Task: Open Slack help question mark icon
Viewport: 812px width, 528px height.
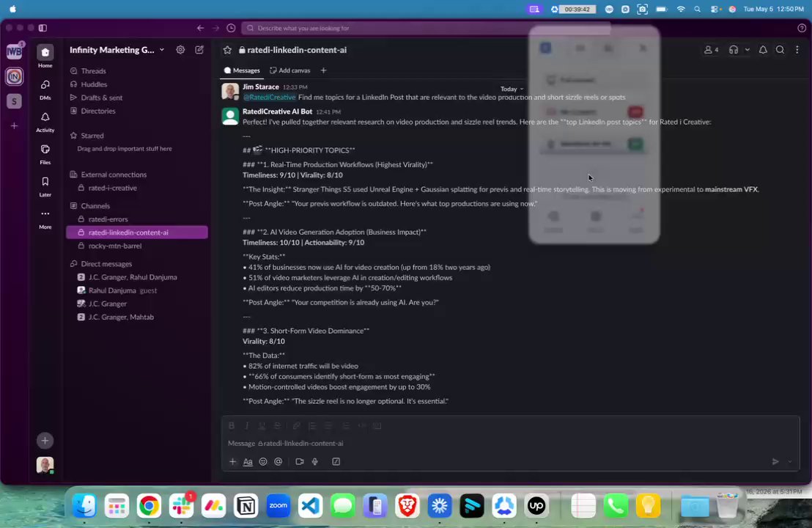Action: coord(801,28)
